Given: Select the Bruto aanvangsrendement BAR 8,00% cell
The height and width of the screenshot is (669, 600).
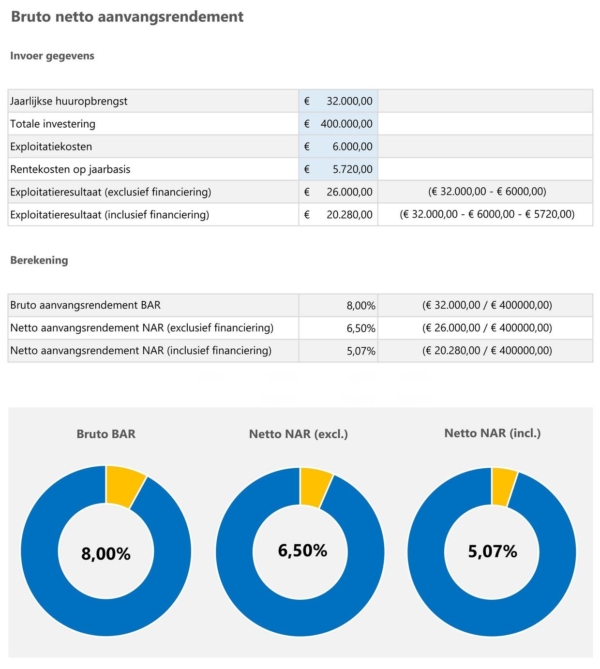Looking at the screenshot, I should 338,306.
